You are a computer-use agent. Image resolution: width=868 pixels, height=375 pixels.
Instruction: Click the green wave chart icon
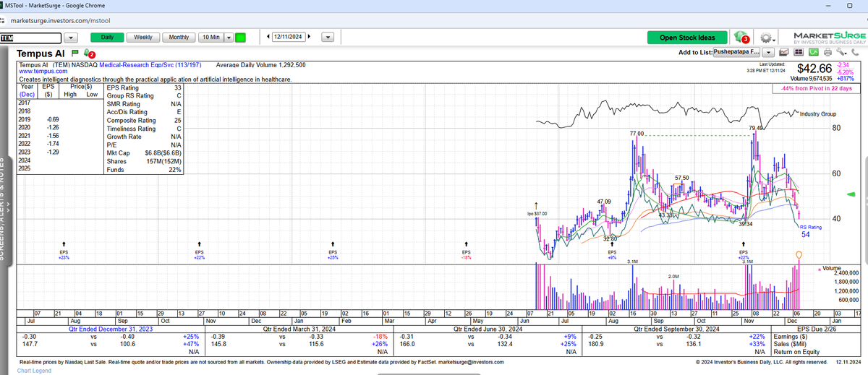814,53
